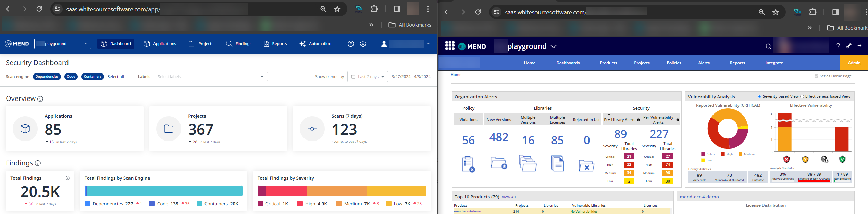The image size is (868, 214).
Task: Expand the playground organization dropdown in left header
Action: (x=63, y=44)
